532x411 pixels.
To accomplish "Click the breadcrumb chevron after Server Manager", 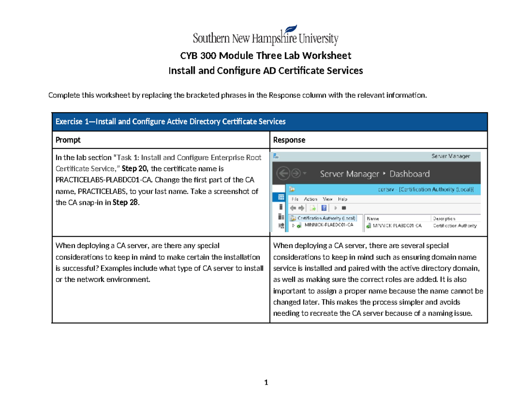I will coord(384,174).
